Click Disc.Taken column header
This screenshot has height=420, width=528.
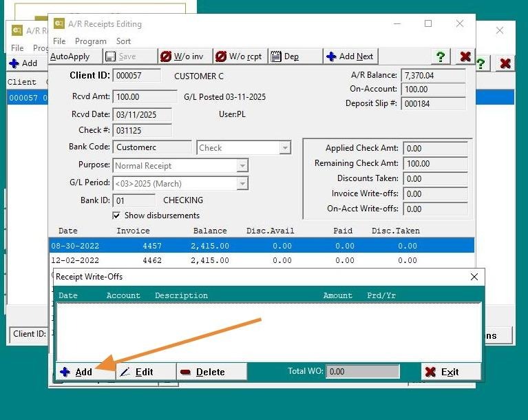click(396, 231)
